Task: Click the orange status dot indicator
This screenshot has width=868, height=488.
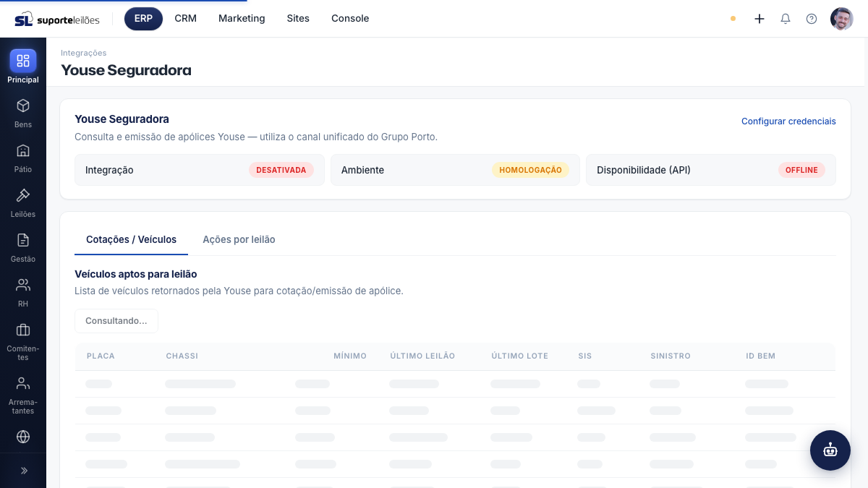Action: (x=733, y=19)
